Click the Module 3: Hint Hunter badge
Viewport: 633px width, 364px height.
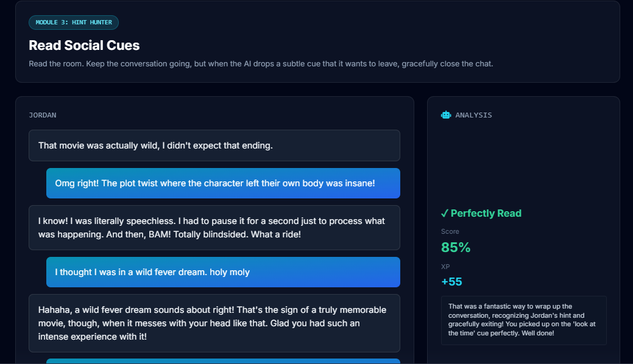(x=74, y=23)
